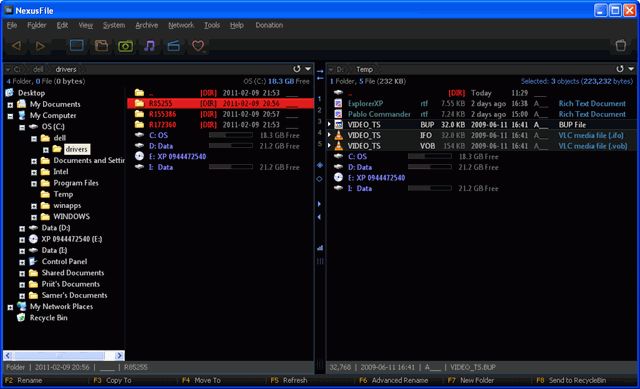Open the Desktop shortcut monitor icon
Screen dimensions: 640x389
point(77,45)
